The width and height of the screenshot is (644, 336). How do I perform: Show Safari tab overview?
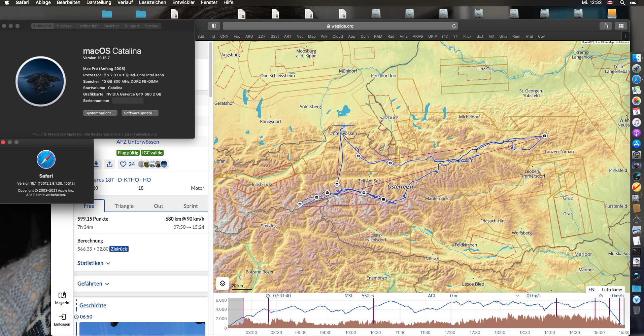(621, 26)
